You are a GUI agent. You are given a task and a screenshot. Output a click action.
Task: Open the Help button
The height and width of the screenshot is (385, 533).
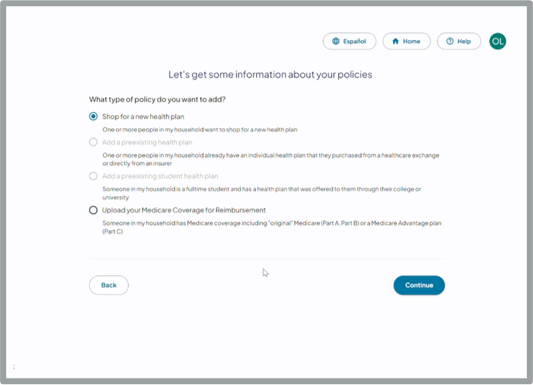click(x=459, y=41)
